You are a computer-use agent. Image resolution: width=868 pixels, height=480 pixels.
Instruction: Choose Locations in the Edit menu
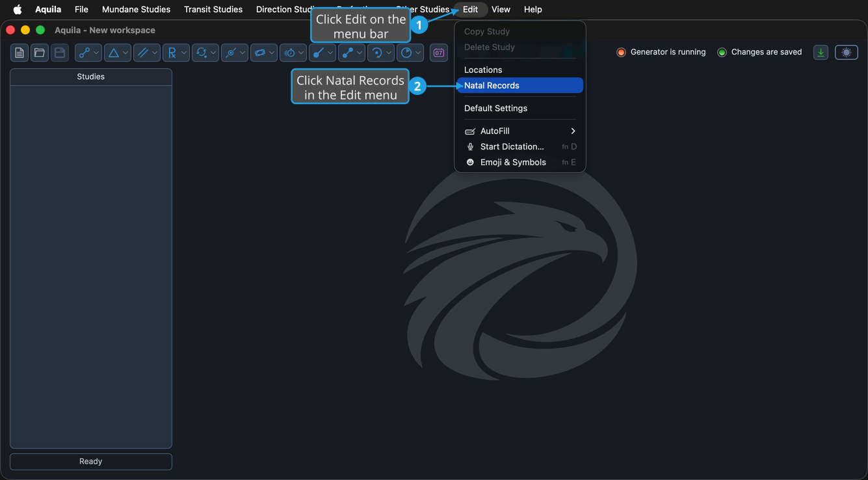tap(520, 70)
